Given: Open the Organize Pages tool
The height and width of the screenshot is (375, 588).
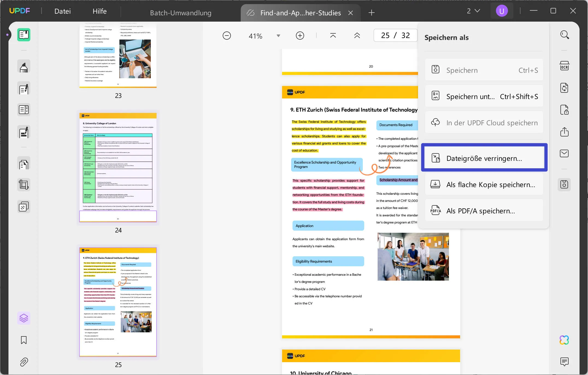Looking at the screenshot, I should pyautogui.click(x=24, y=163).
